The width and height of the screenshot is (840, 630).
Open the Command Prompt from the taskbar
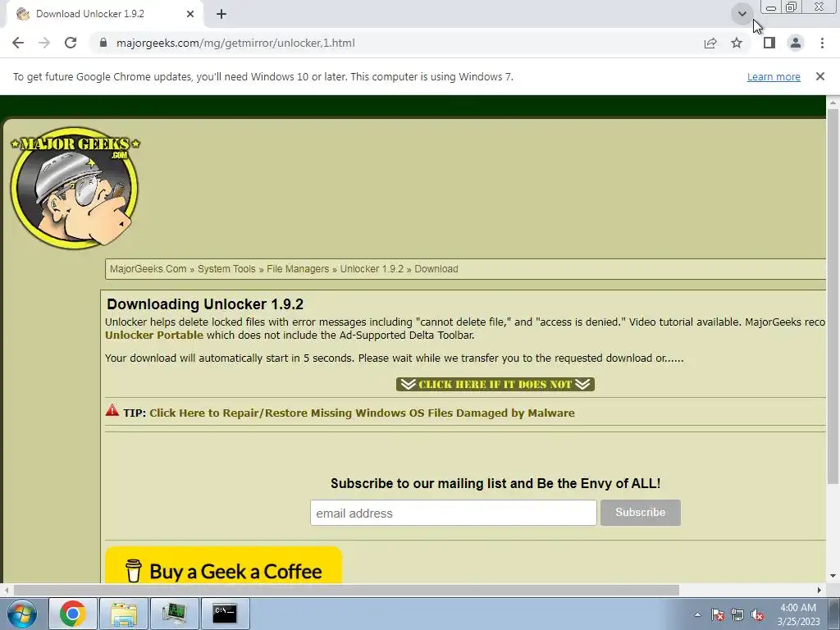225,614
